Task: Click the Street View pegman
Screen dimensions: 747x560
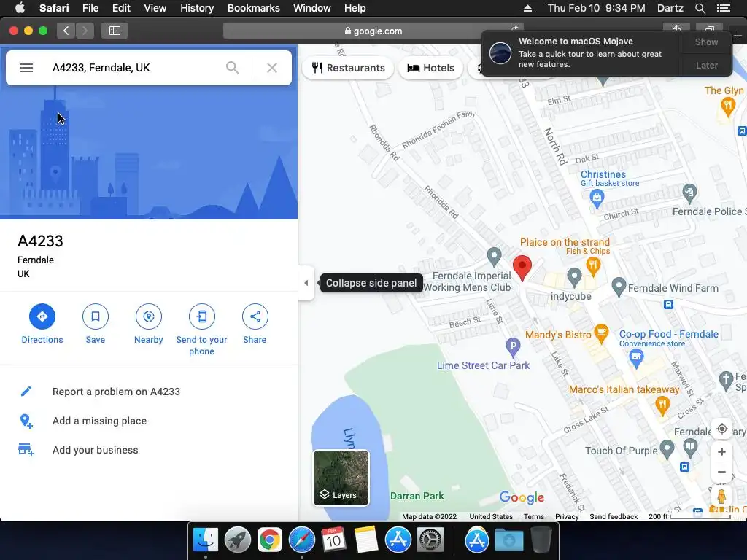Action: point(721,496)
